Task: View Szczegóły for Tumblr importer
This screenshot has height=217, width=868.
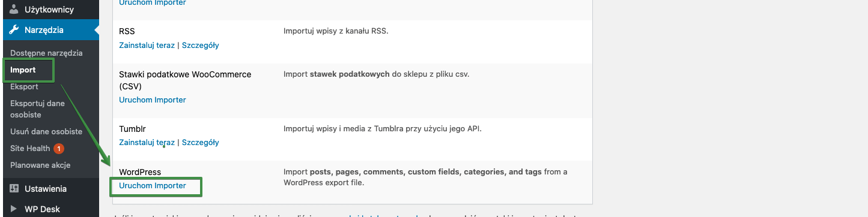Action: 201,142
